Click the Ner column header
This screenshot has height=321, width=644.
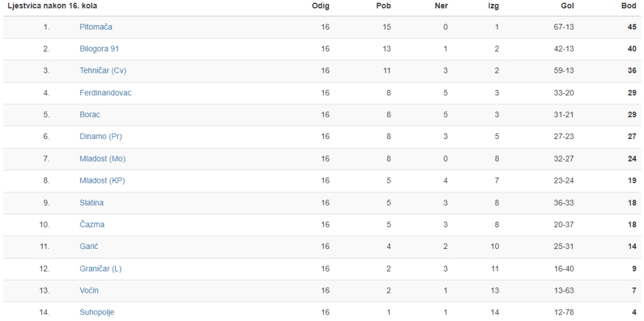point(441,6)
